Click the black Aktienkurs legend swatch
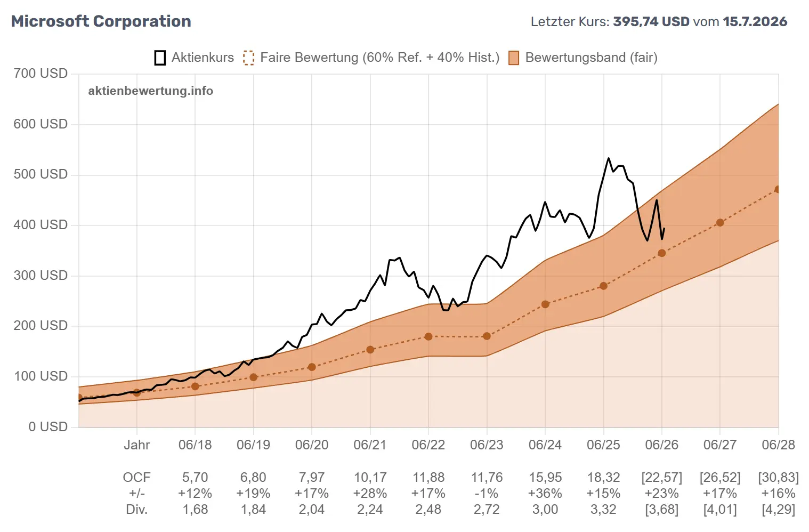The image size is (809, 532). pos(160,58)
